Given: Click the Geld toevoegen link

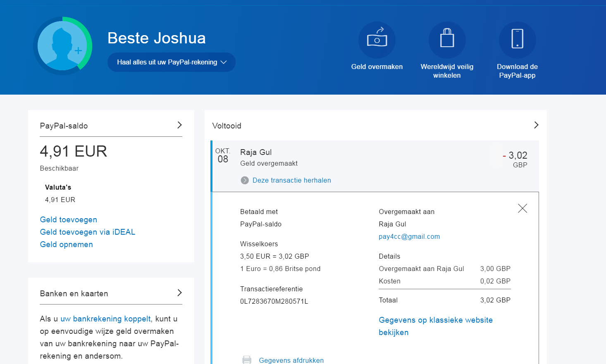Looking at the screenshot, I should (69, 220).
